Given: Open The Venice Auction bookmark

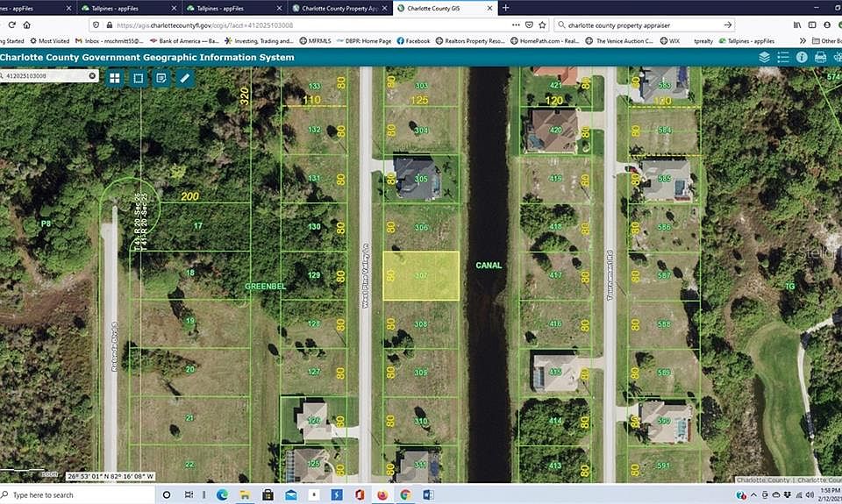Looking at the screenshot, I should (619, 41).
